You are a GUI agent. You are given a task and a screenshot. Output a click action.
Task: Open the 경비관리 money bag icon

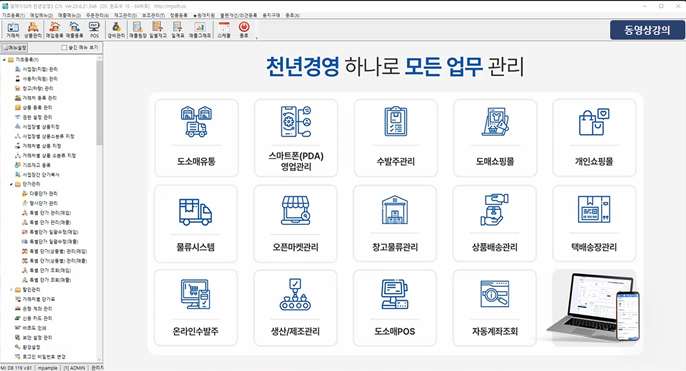[116, 30]
